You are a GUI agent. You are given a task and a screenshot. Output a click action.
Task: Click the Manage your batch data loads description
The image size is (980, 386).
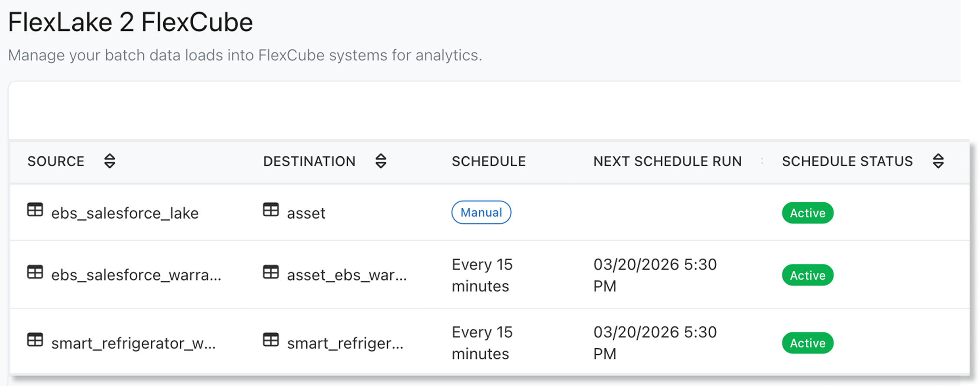(245, 55)
